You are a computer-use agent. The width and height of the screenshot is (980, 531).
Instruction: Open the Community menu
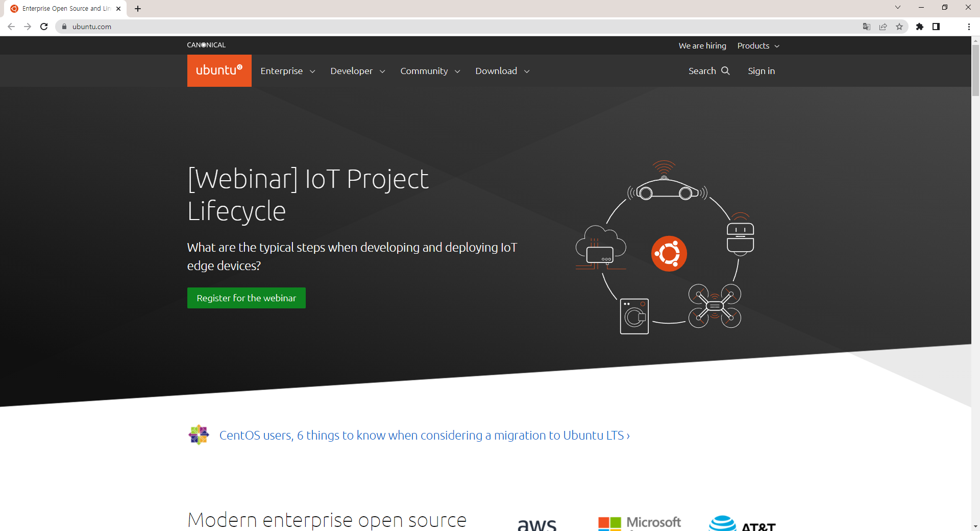(x=424, y=71)
